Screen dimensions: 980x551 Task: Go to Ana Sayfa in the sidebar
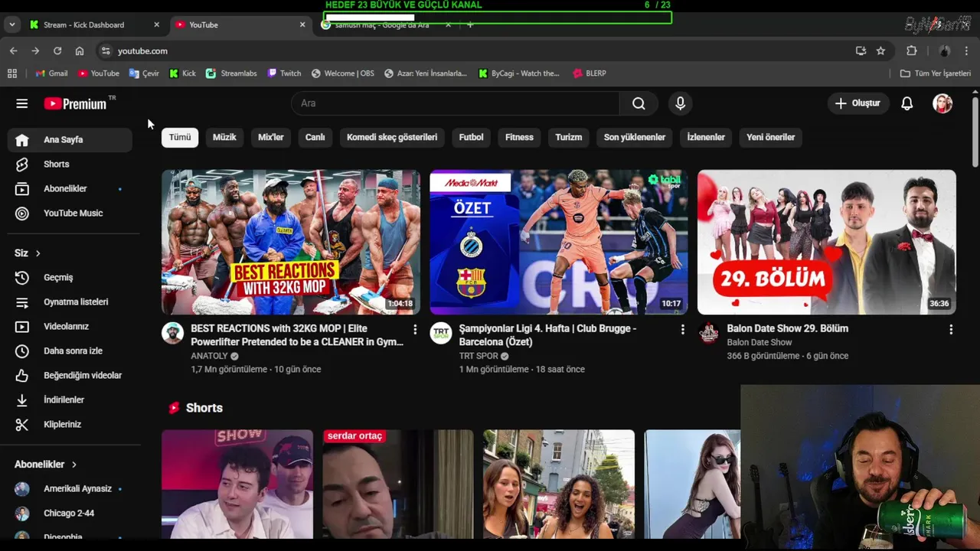[70, 140]
